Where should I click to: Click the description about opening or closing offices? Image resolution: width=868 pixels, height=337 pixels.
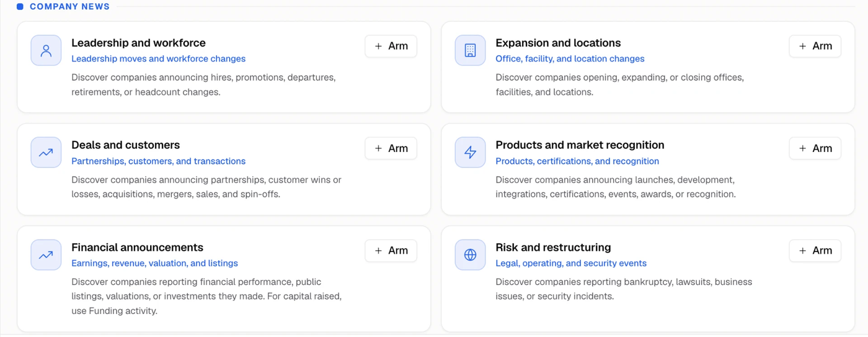[619, 85]
